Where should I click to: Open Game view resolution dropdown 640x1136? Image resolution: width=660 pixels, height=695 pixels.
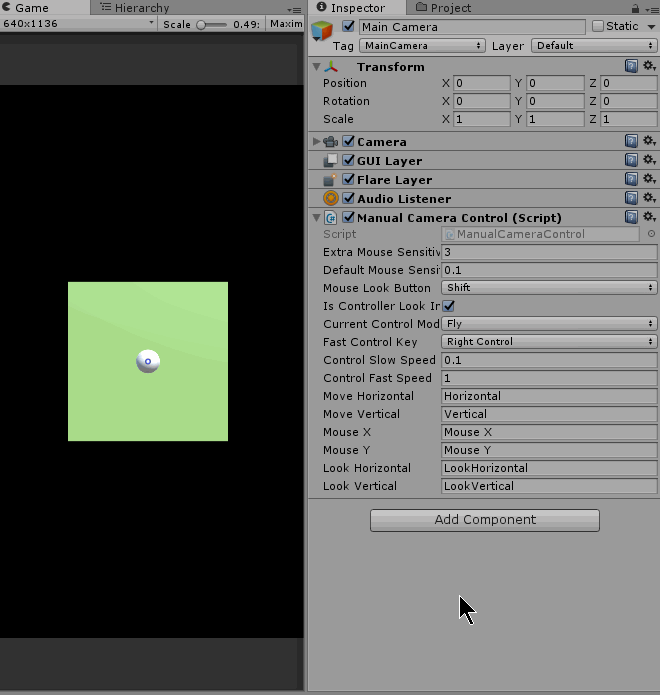point(78,24)
